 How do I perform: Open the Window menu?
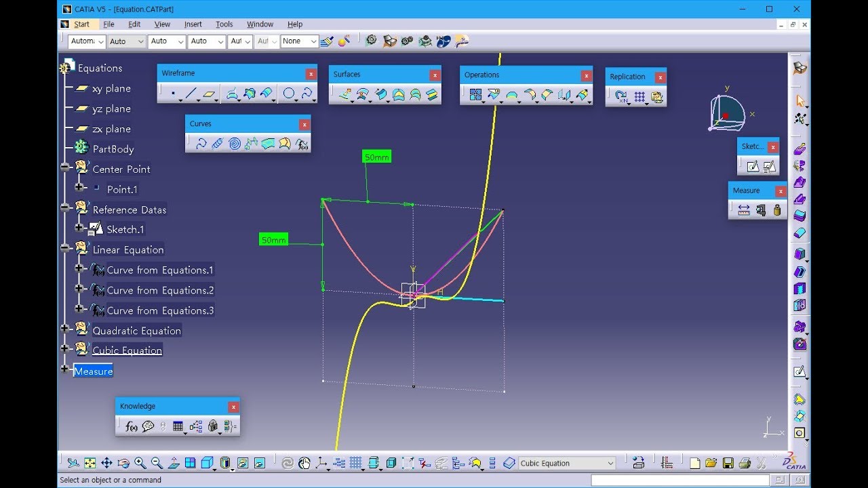click(x=260, y=24)
